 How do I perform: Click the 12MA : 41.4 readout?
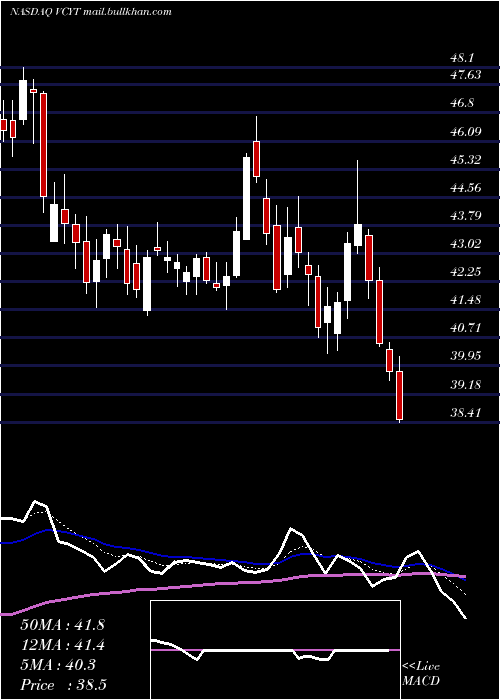point(62,645)
